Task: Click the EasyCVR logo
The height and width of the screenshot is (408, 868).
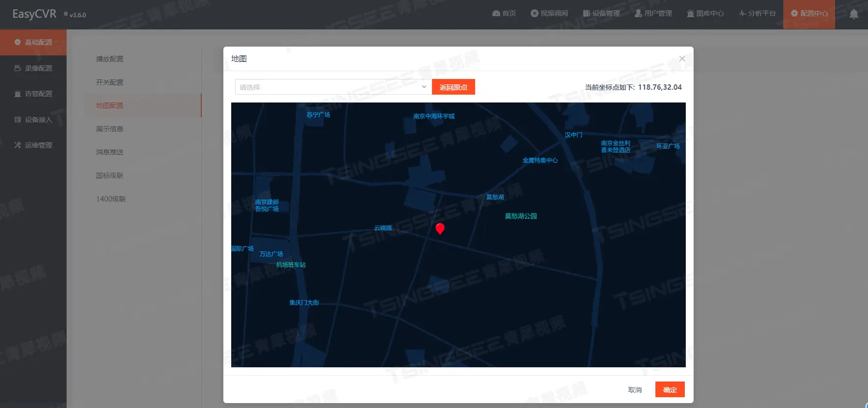Action: point(34,14)
